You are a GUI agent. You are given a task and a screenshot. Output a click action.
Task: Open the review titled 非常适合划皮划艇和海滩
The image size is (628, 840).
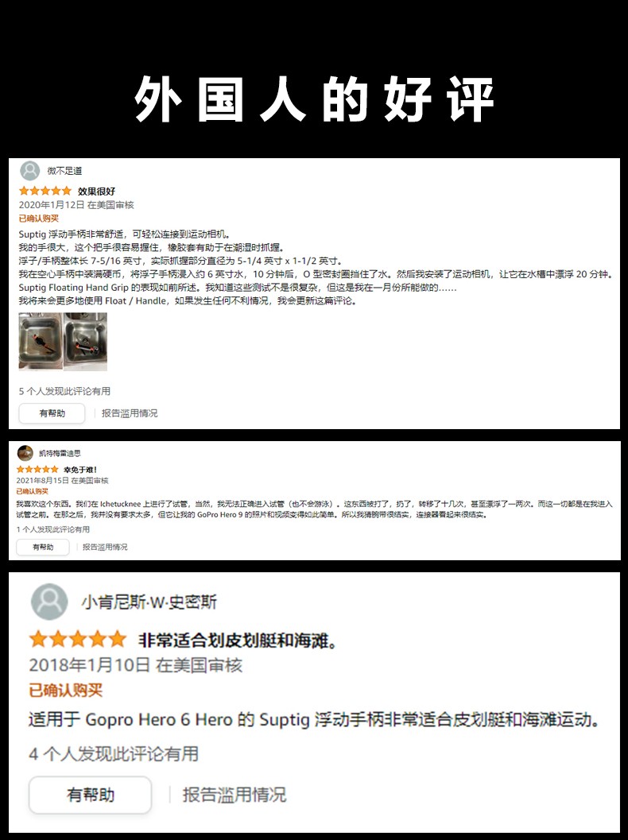(238, 641)
